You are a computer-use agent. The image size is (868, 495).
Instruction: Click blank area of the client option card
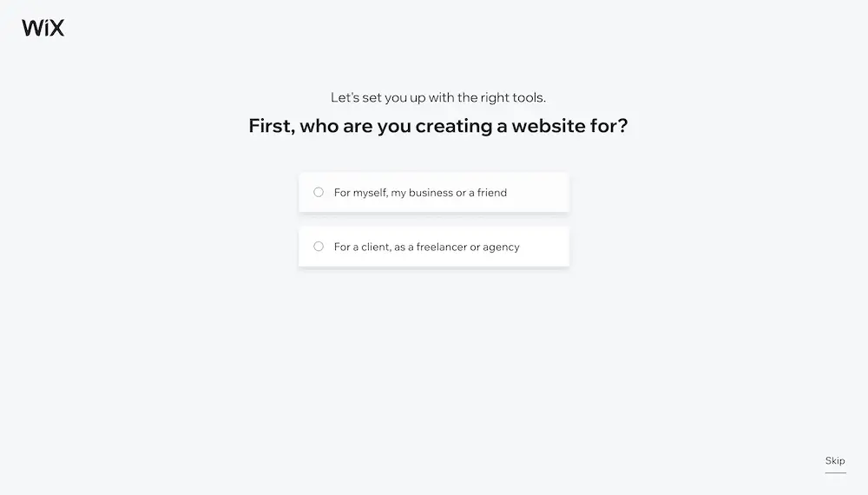click(545, 247)
